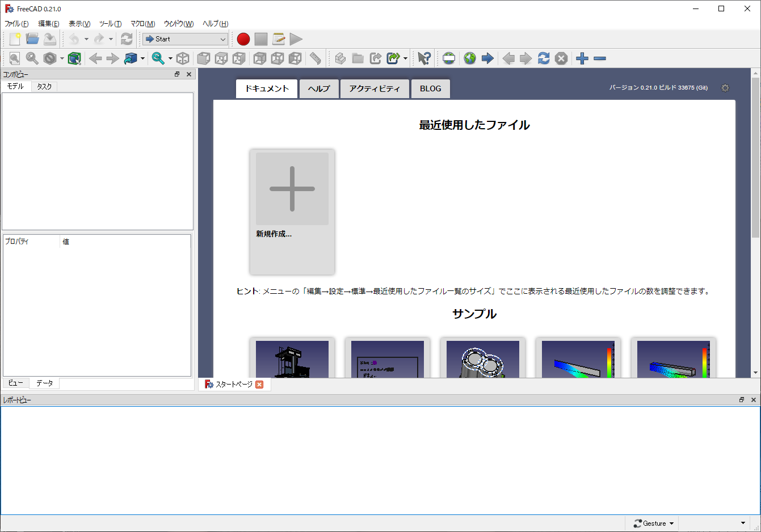
Task: Click the Left view cube icon
Action: click(295, 58)
